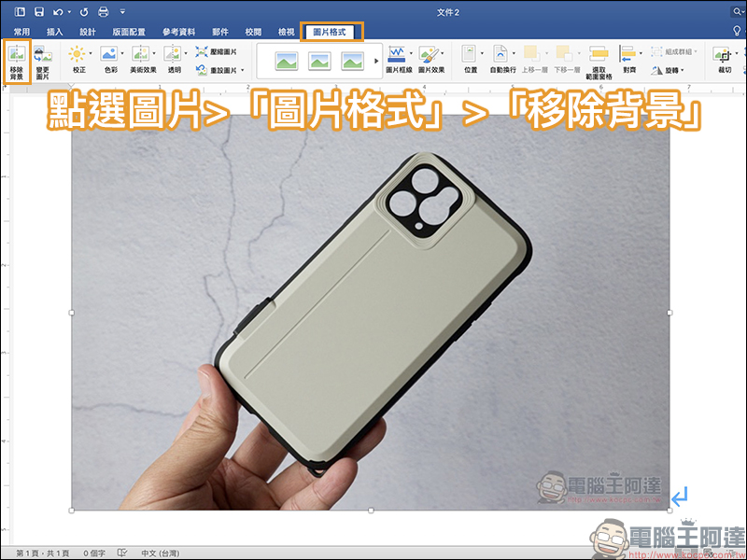Click the search magnifier in title bar
The image size is (747, 560).
coord(738,12)
